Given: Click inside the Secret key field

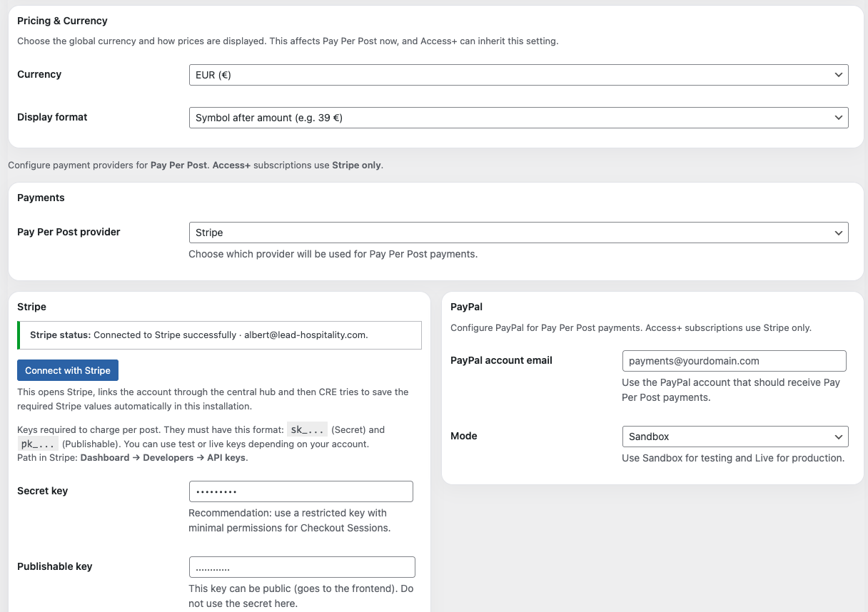Looking at the screenshot, I should [301, 491].
